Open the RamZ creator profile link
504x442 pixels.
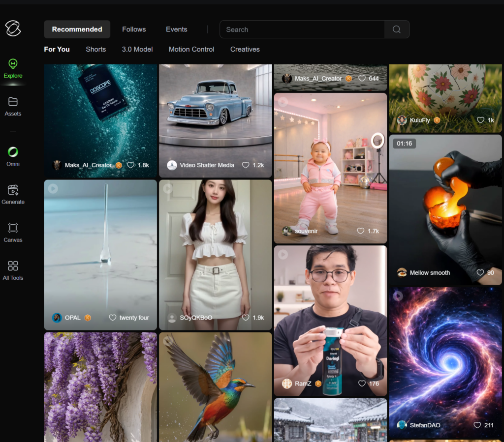pyautogui.click(x=303, y=383)
